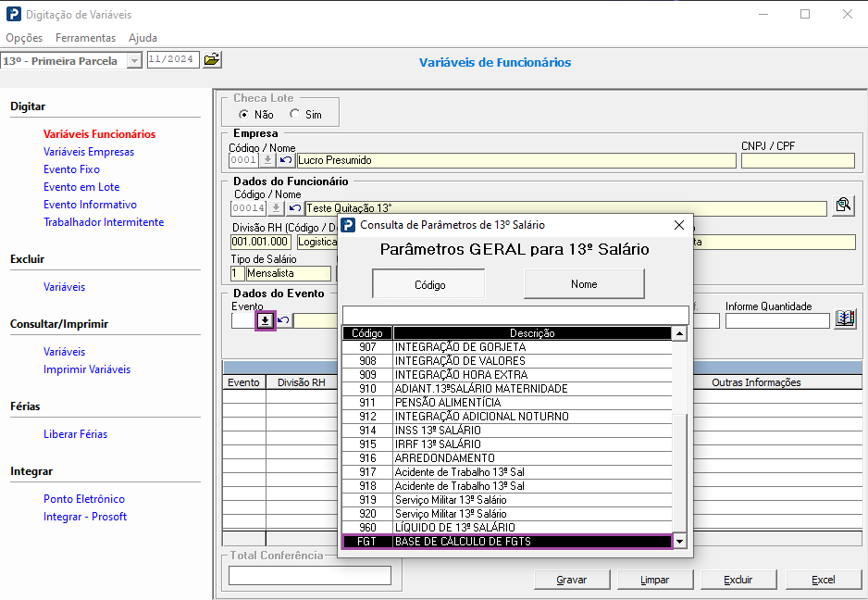Click the Evento undo arrow icon
The image size is (868, 600).
point(283,320)
